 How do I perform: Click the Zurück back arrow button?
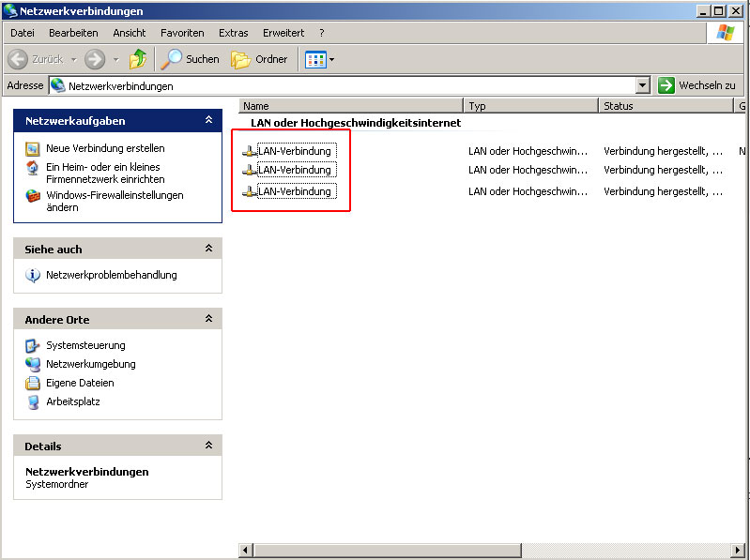[x=18, y=59]
